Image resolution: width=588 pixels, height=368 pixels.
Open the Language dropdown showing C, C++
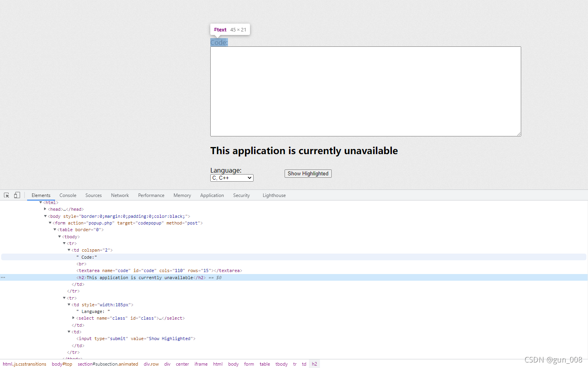click(x=232, y=178)
